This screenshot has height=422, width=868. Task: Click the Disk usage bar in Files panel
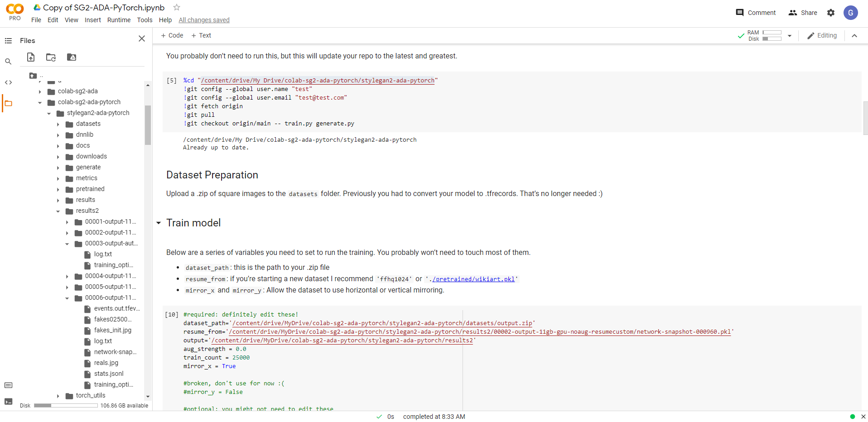click(x=66, y=406)
